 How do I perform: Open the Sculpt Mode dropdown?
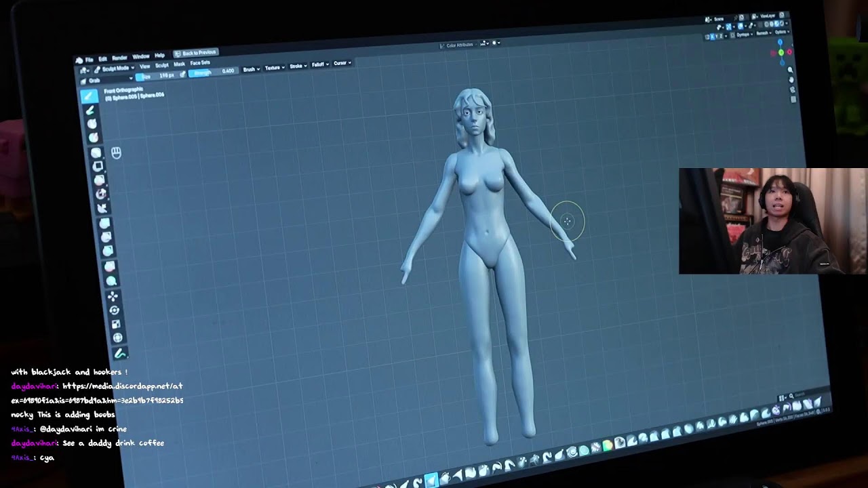114,68
